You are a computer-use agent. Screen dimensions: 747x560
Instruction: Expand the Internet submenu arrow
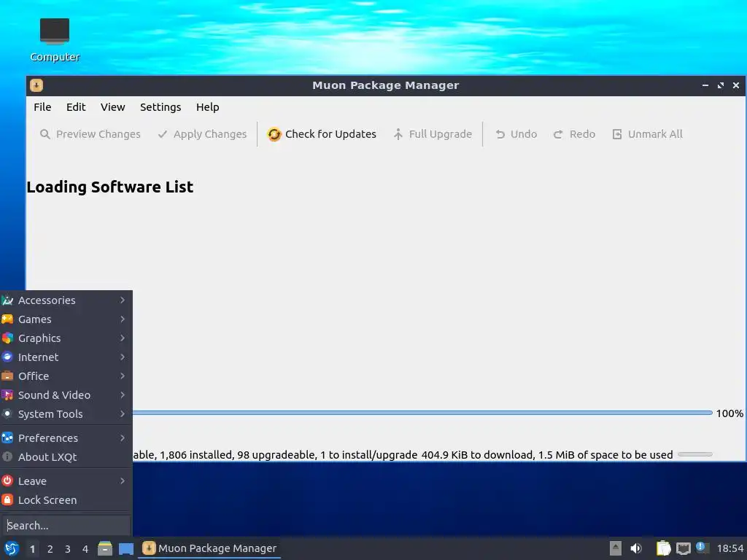point(123,357)
